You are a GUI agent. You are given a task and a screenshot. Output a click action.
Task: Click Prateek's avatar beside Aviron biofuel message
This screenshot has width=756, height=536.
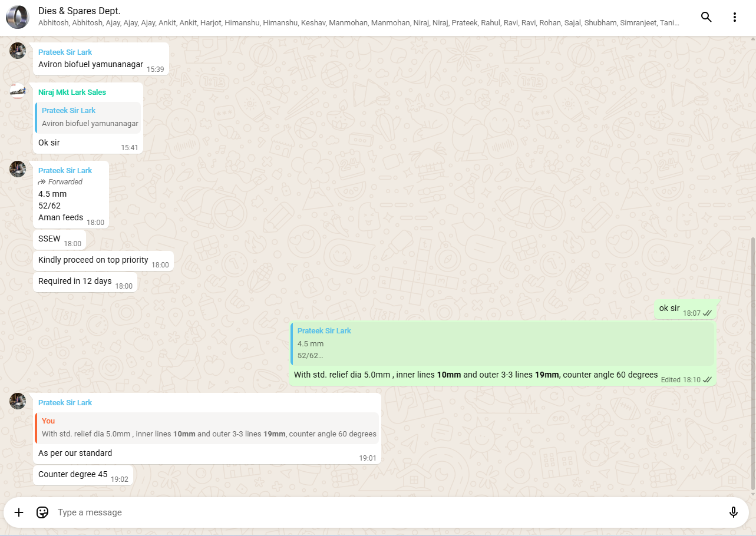[18, 51]
